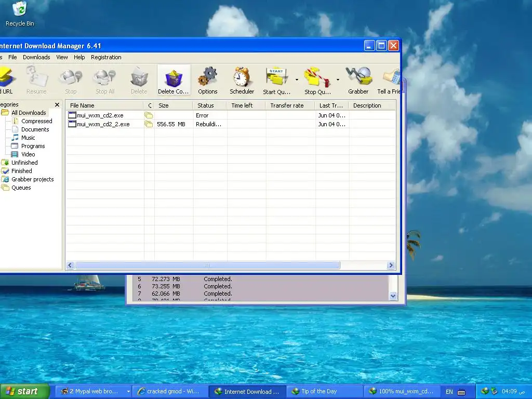532x399 pixels.
Task: Sort by Time left column header
Action: 246,105
